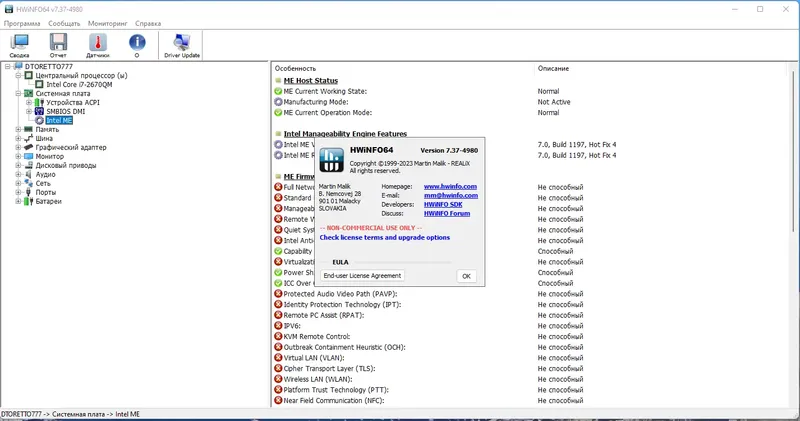The width and height of the screenshot is (800, 421).
Task: Open the Сводка summary toolbar button
Action: coord(19,45)
